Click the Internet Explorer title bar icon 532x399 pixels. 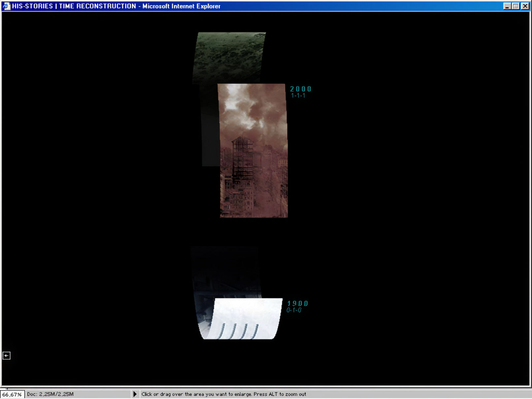6,6
